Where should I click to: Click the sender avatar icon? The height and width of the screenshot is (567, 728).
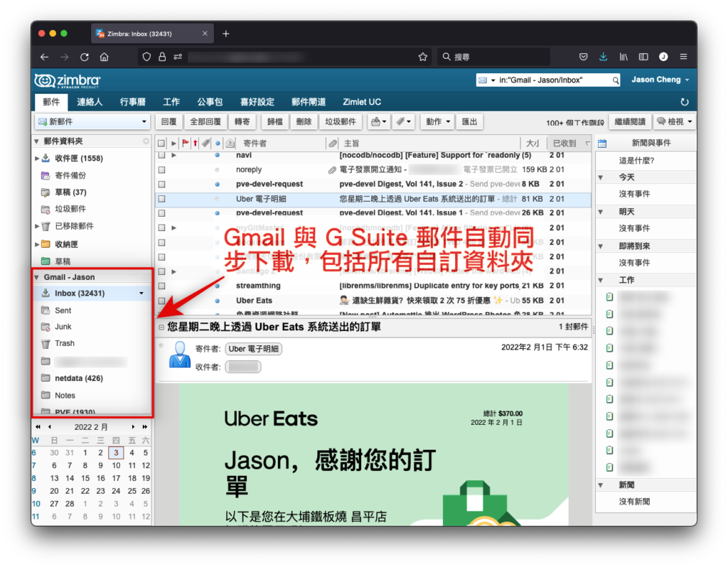(x=180, y=355)
